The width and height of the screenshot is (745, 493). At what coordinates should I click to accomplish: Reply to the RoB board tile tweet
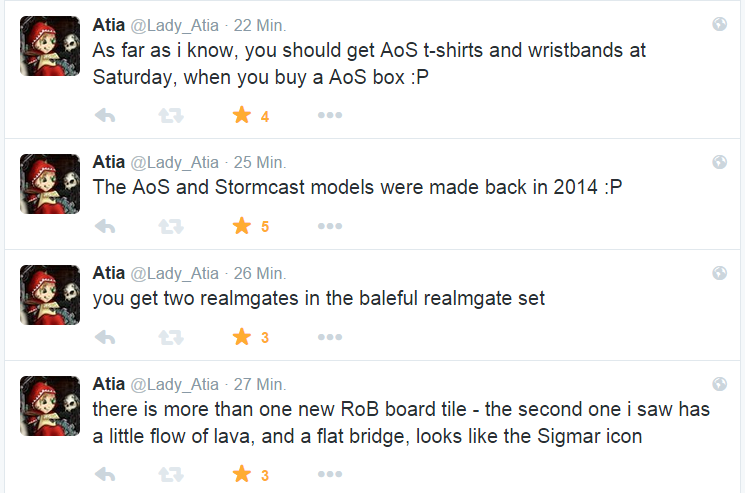(x=104, y=475)
